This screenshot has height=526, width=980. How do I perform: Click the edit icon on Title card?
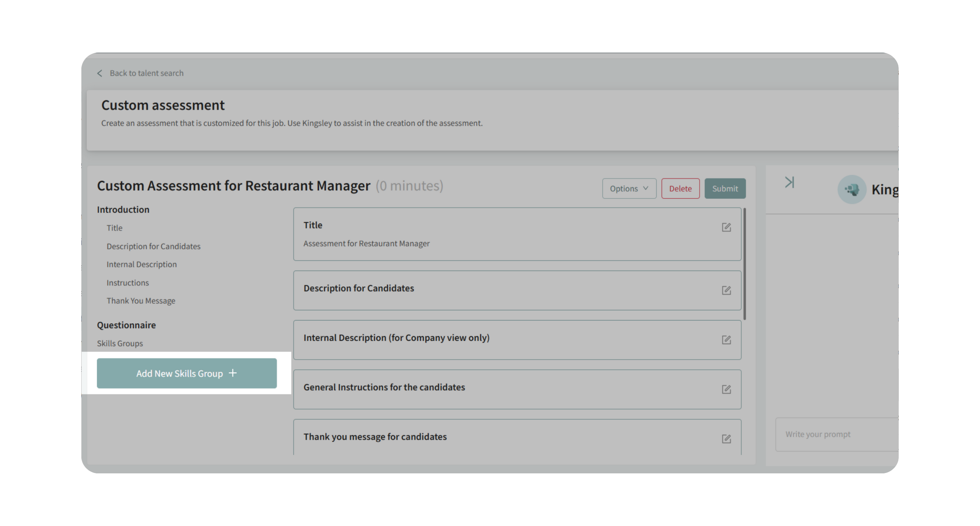coord(726,227)
